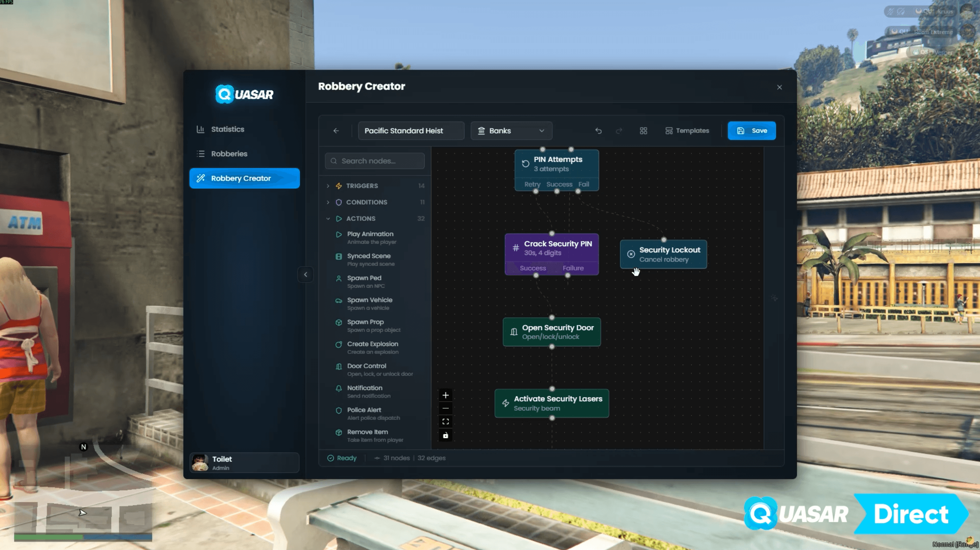Click the redo icon in the toolbar
The image size is (980, 550).
pyautogui.click(x=619, y=130)
